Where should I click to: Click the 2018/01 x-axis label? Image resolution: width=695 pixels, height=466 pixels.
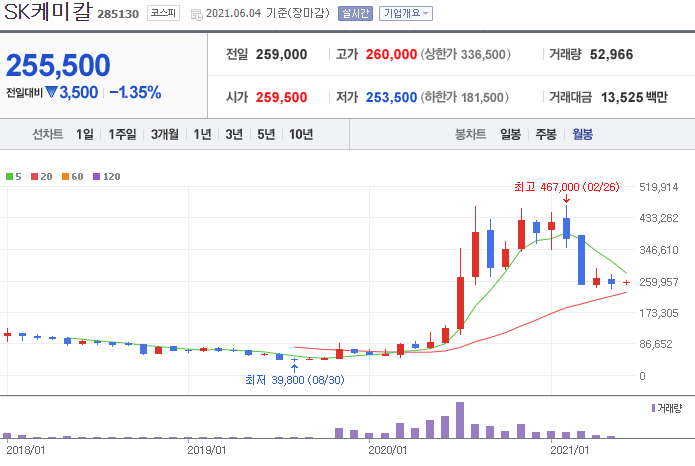(x=26, y=450)
